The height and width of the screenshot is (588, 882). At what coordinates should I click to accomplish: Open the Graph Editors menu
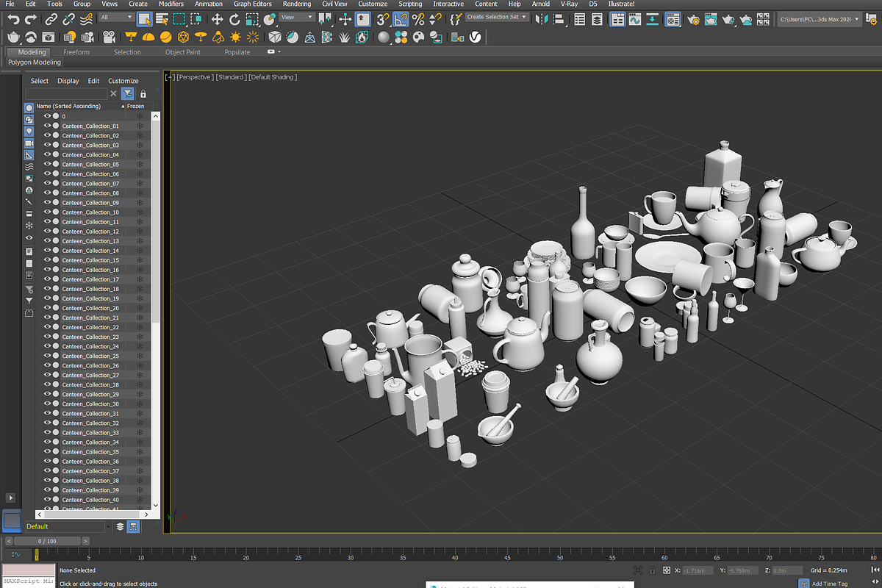click(x=253, y=4)
